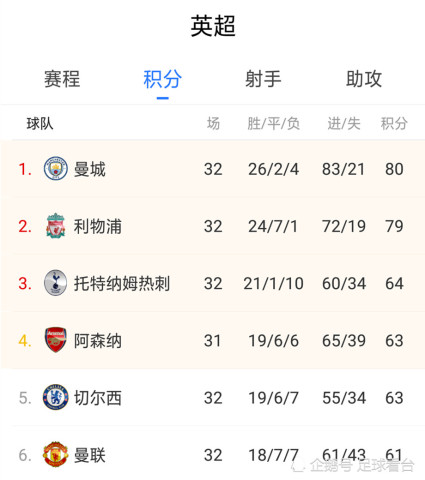The image size is (425, 480).
Task: Tap the 曼联 team name
Action: (90, 455)
